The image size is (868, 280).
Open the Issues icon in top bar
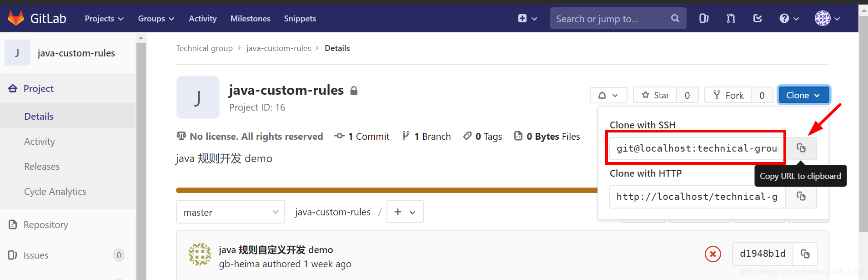click(x=704, y=19)
